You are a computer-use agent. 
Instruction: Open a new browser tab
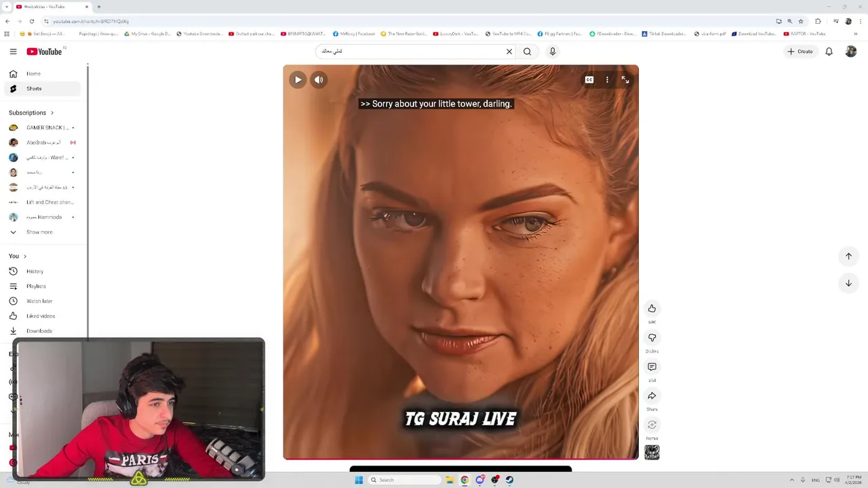point(99,7)
